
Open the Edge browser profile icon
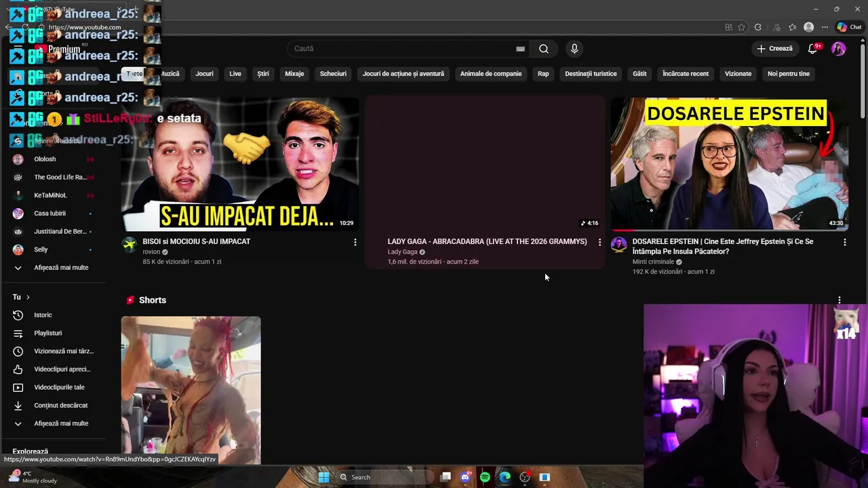coord(808,27)
